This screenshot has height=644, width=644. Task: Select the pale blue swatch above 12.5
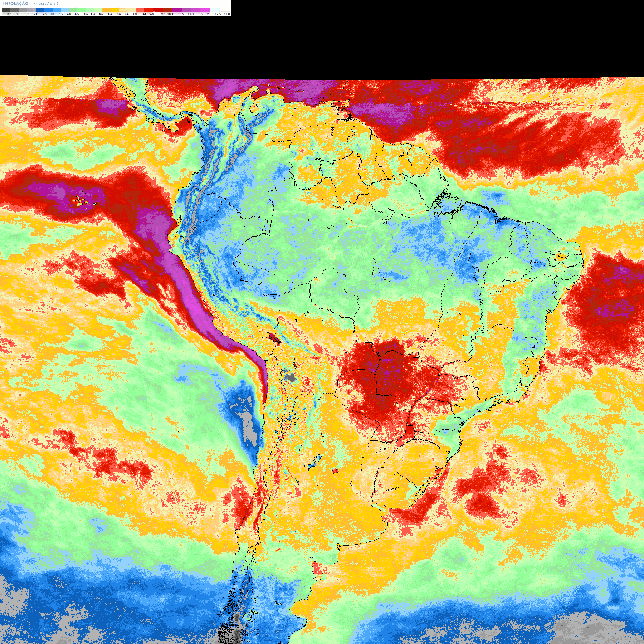click(215, 10)
